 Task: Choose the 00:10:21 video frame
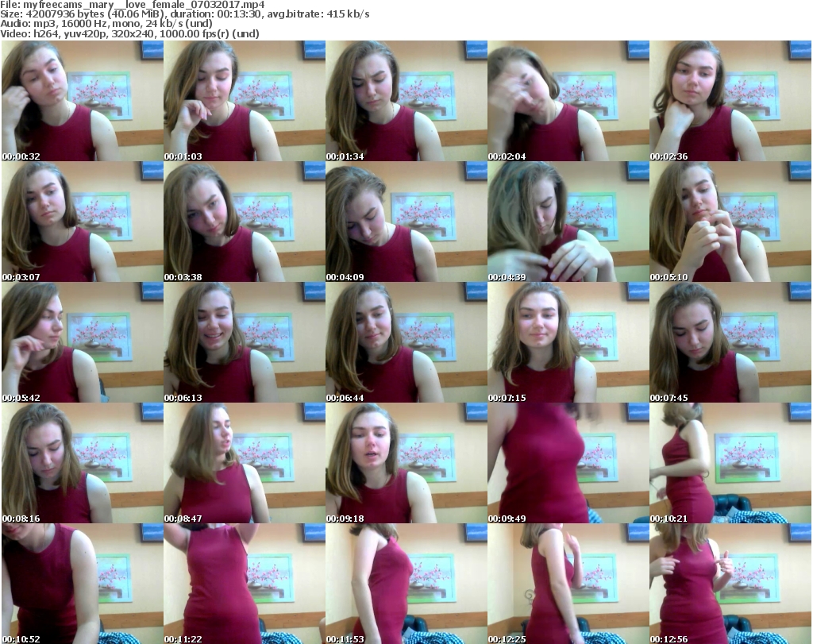pyautogui.click(x=730, y=463)
